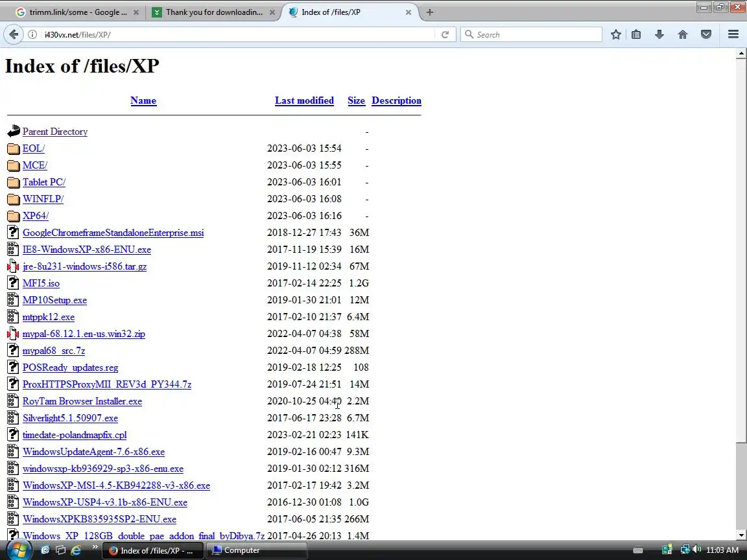Open the volume speaker tray icon
This screenshot has width=747, height=560.
(x=696, y=550)
